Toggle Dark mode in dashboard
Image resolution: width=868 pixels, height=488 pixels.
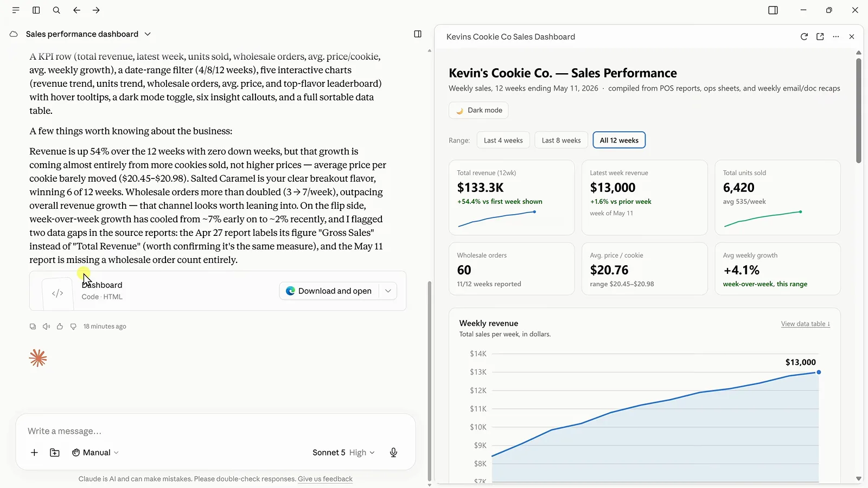(478, 110)
